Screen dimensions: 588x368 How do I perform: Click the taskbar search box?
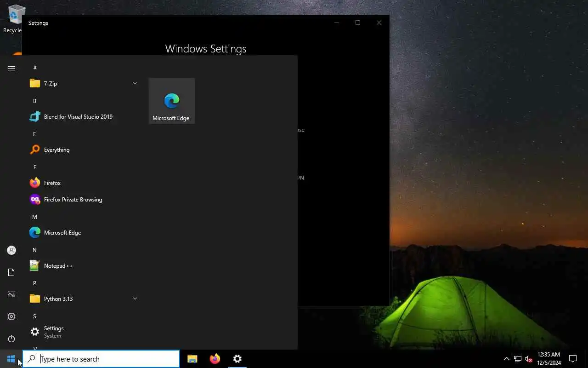[101, 359]
